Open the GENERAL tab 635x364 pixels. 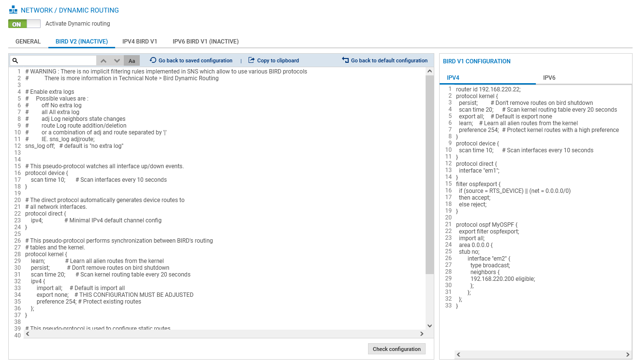coord(28,42)
